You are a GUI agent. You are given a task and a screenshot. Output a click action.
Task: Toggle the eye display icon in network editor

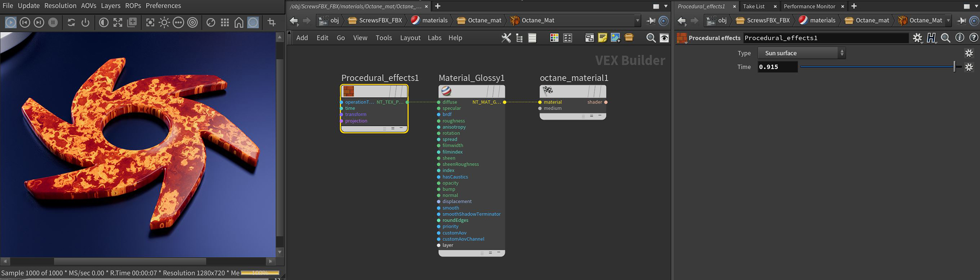tap(664, 38)
